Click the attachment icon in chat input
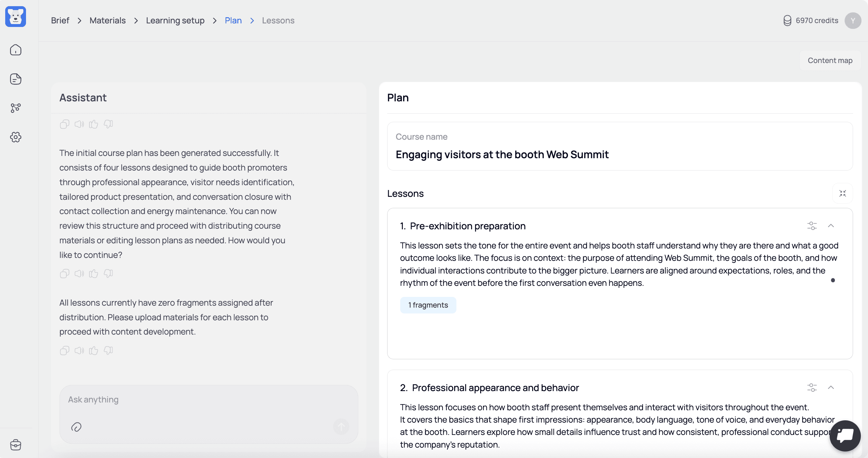The height and width of the screenshot is (458, 868). (x=76, y=427)
